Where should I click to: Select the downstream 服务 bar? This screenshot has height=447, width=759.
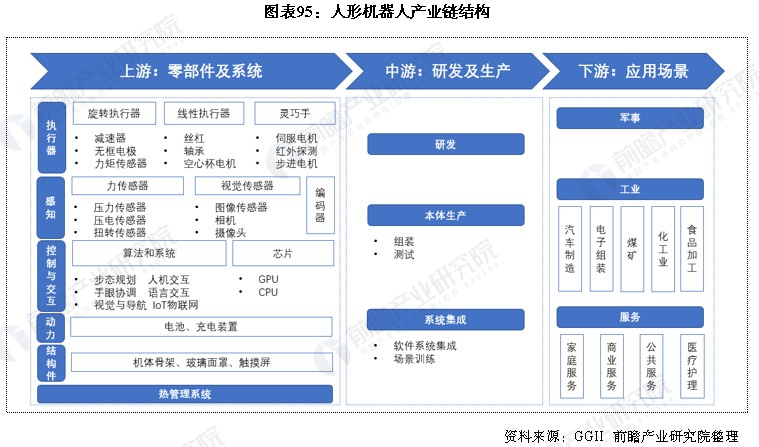630,317
